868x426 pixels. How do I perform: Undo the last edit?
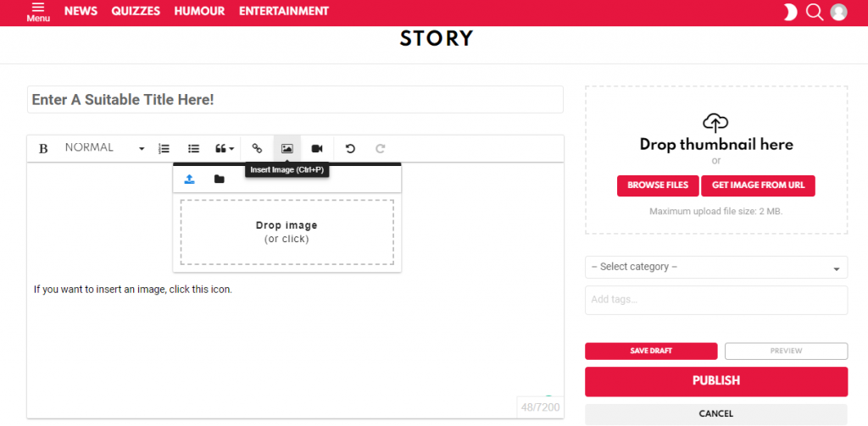pyautogui.click(x=350, y=148)
